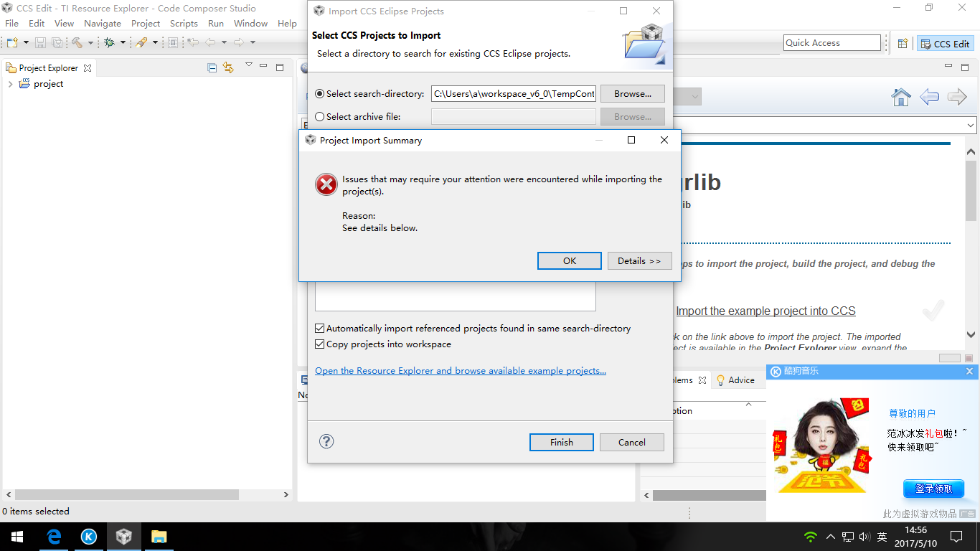
Task: Minimize the Project Explorer view
Action: click(264, 67)
